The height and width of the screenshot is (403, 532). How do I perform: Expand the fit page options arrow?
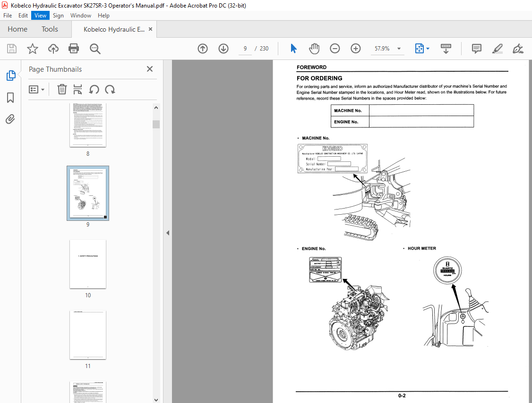pyautogui.click(x=428, y=49)
